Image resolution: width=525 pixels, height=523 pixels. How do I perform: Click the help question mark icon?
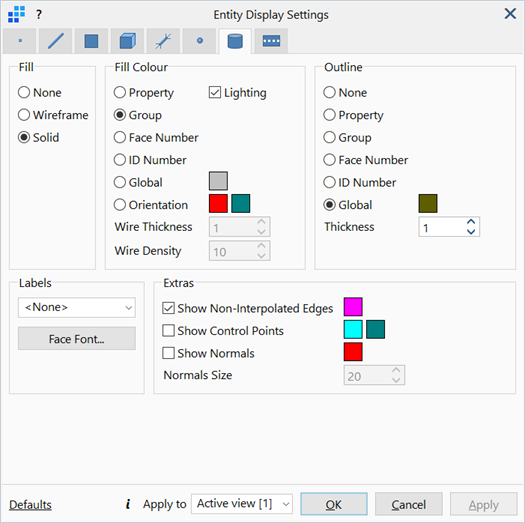pos(39,14)
